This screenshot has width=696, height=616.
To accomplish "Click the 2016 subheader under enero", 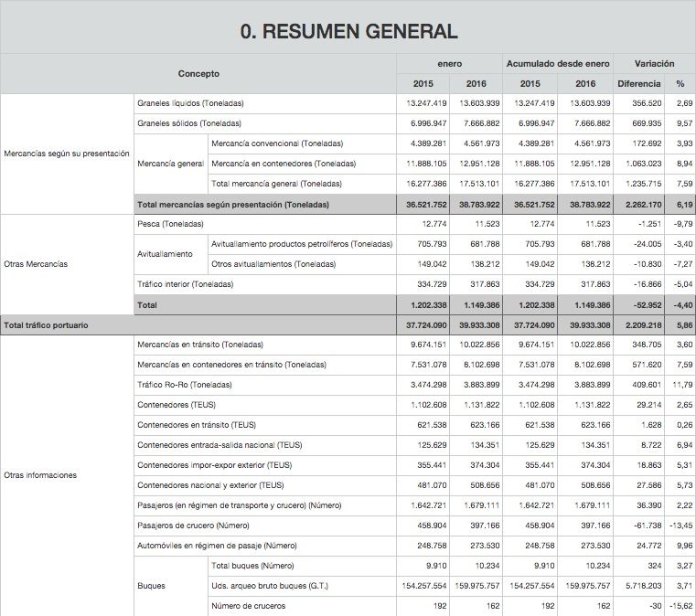I will pos(476,83).
